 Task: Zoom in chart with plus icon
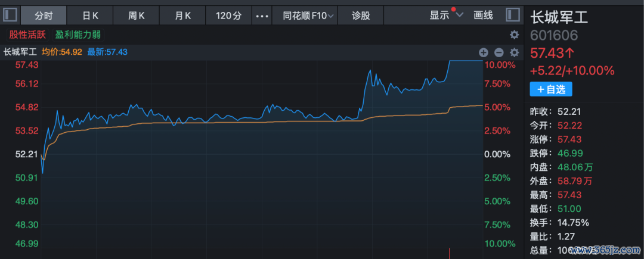pyautogui.click(x=484, y=52)
